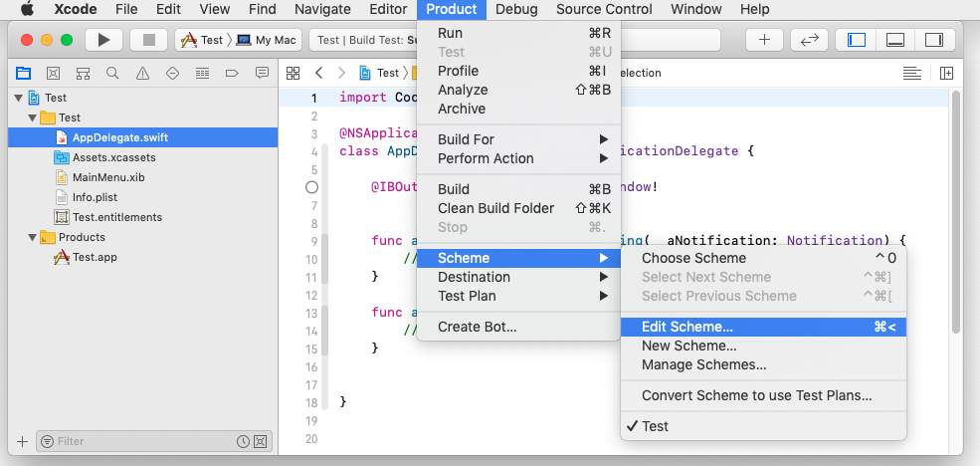Screen dimensions: 980x466
Task: Click the code review arrows button
Action: 810,40
